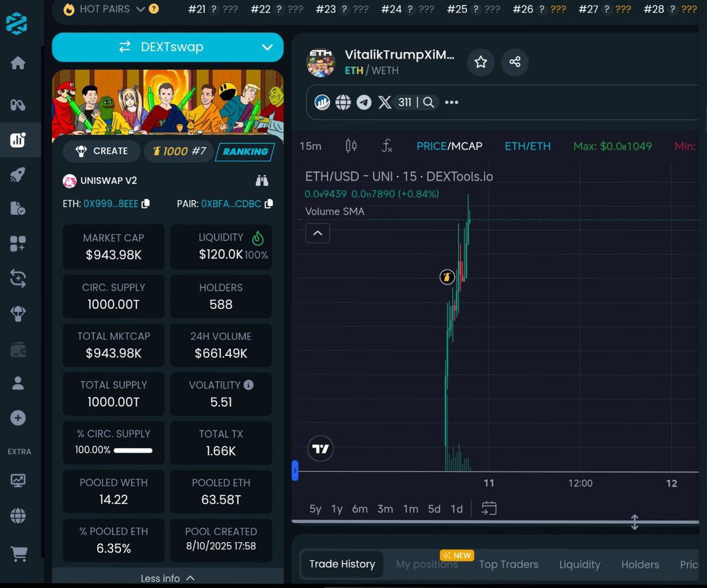Toggle PRICE/MCAP chart mode
The image size is (707, 588).
450,146
